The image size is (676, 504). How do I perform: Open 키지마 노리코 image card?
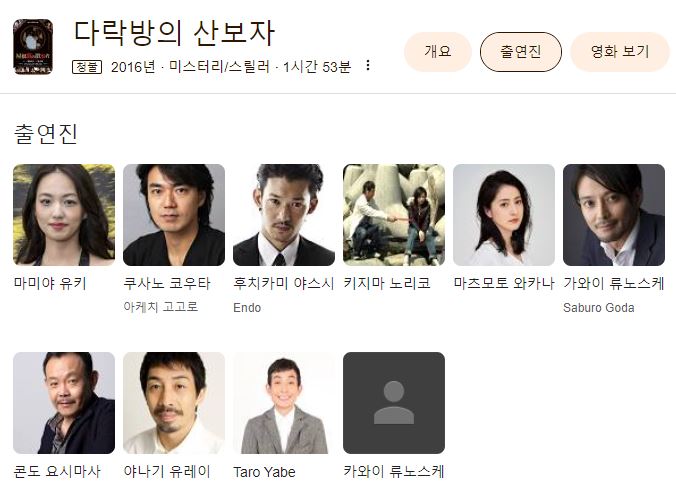(x=394, y=215)
